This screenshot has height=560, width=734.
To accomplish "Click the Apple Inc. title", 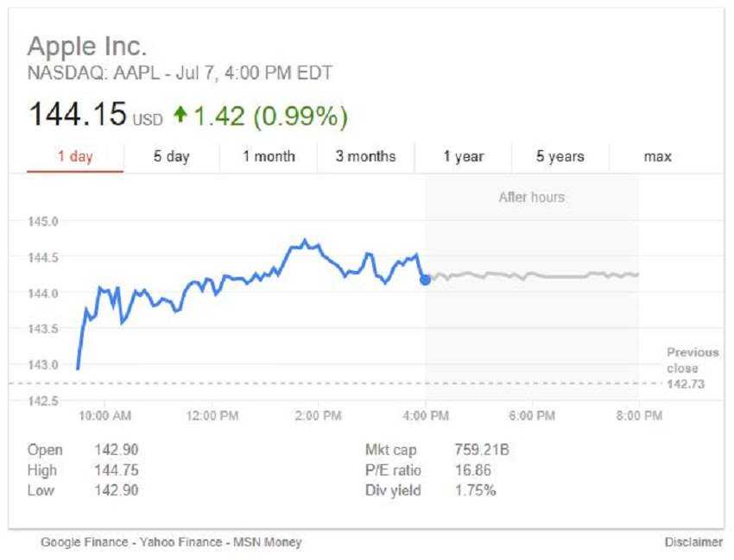I will coord(87,47).
